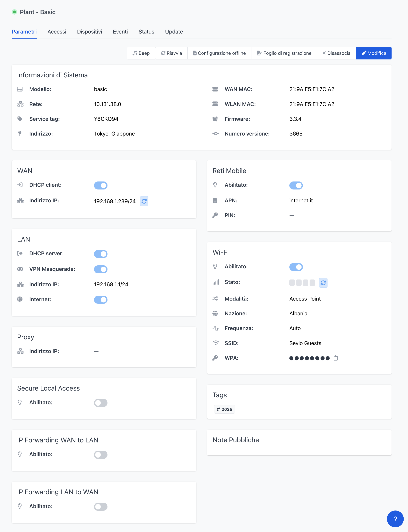
Task: Toggle Reti Mobile Abilitato switch
Action: click(296, 185)
